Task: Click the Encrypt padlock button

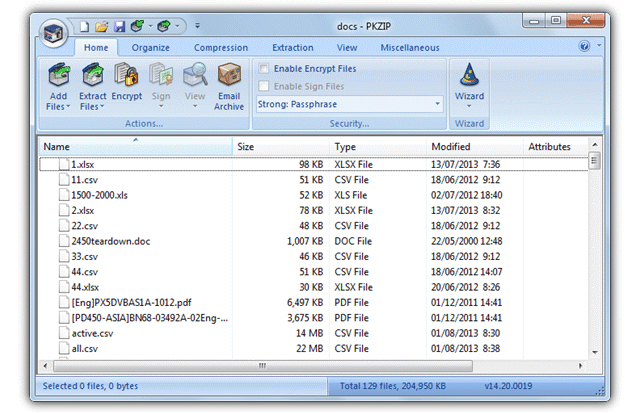Action: point(127,82)
